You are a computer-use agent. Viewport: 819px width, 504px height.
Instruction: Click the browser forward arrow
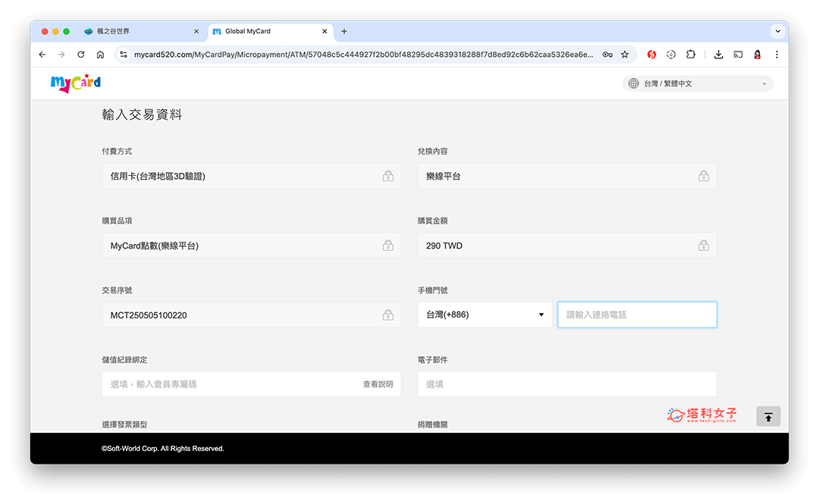pos(61,55)
